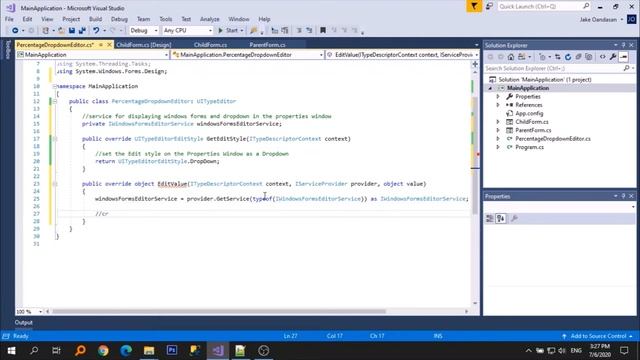Open the EditValue member dropdown
The height and width of the screenshot is (360, 640).
click(402, 55)
